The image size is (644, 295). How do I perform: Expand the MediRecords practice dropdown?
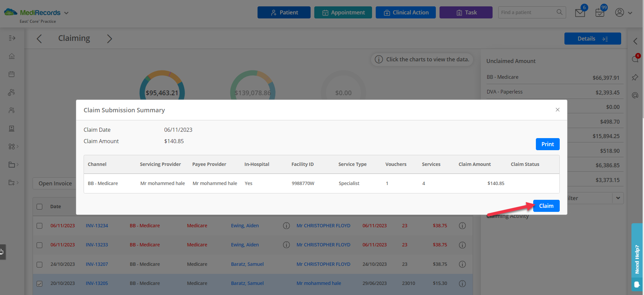click(x=66, y=13)
